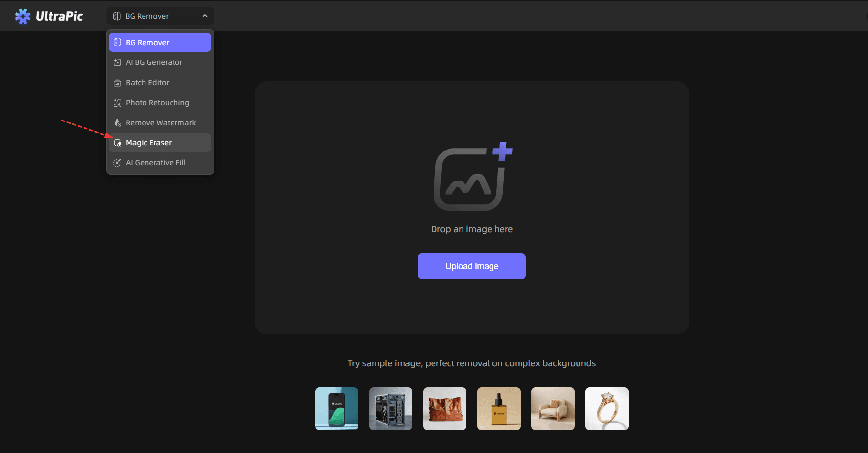Click the chevron arrow on the tool selector

(x=205, y=16)
